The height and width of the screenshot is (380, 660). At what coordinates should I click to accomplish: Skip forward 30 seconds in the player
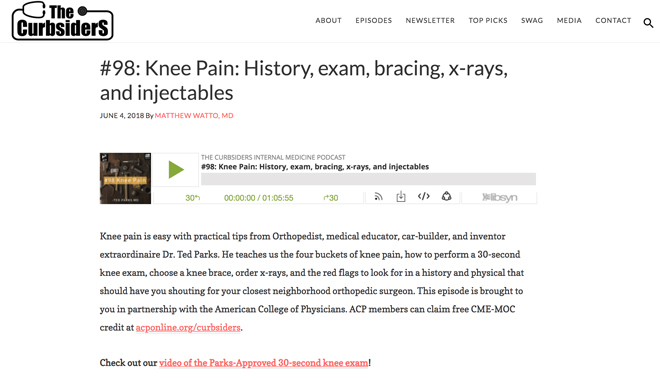331,198
